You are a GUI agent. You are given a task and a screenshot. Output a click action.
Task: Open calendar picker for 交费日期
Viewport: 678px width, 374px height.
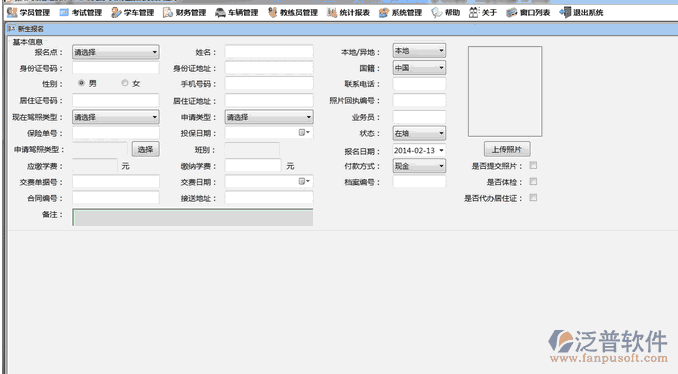pyautogui.click(x=304, y=182)
